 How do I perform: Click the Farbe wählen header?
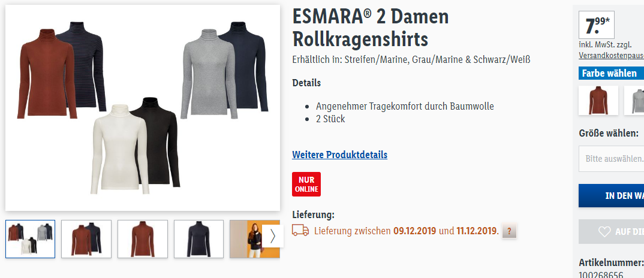[x=611, y=73]
